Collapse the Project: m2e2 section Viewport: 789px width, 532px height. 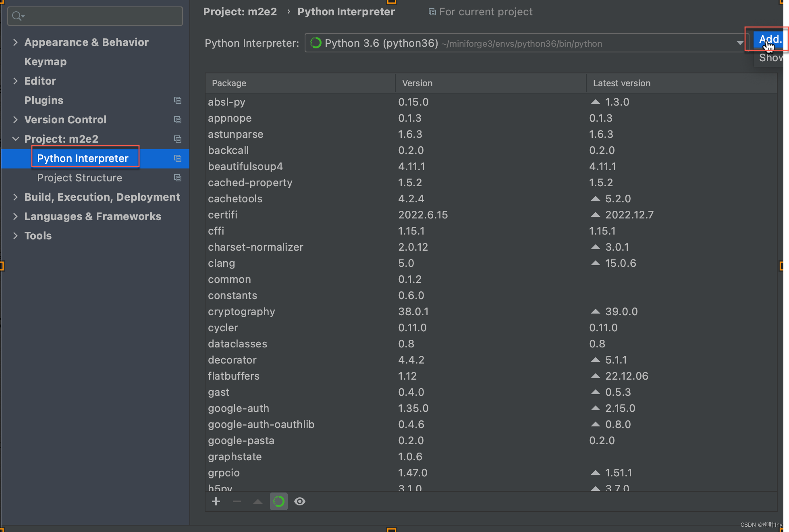click(x=15, y=139)
